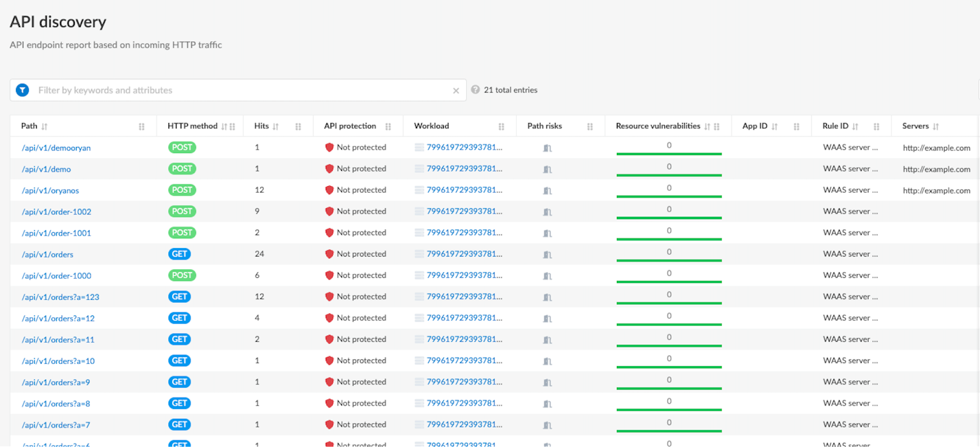Click the path risks icon for /api/v1/orders
This screenshot has height=447, width=980.
pyautogui.click(x=548, y=254)
